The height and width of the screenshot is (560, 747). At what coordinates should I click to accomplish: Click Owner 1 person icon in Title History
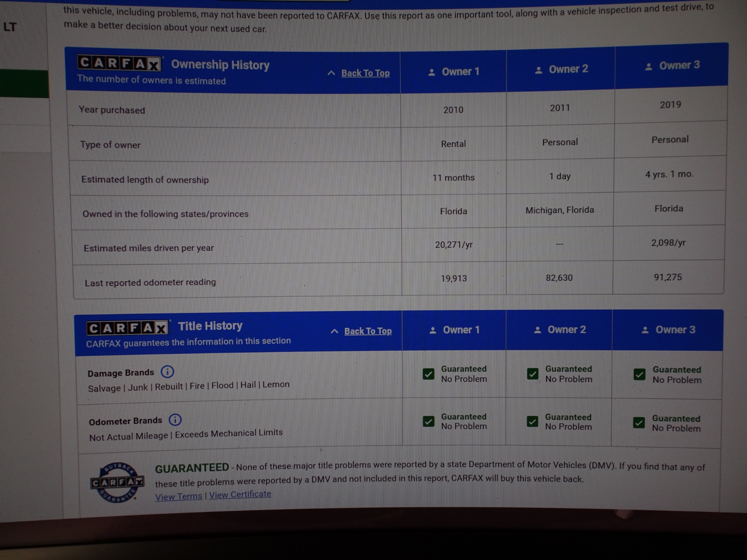(x=433, y=331)
